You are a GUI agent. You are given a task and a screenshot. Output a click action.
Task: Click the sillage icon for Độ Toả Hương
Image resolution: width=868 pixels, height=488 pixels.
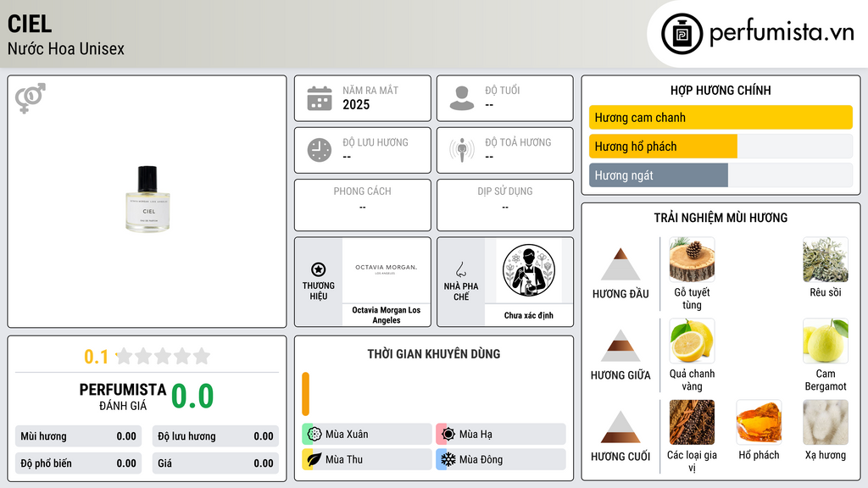pos(462,150)
